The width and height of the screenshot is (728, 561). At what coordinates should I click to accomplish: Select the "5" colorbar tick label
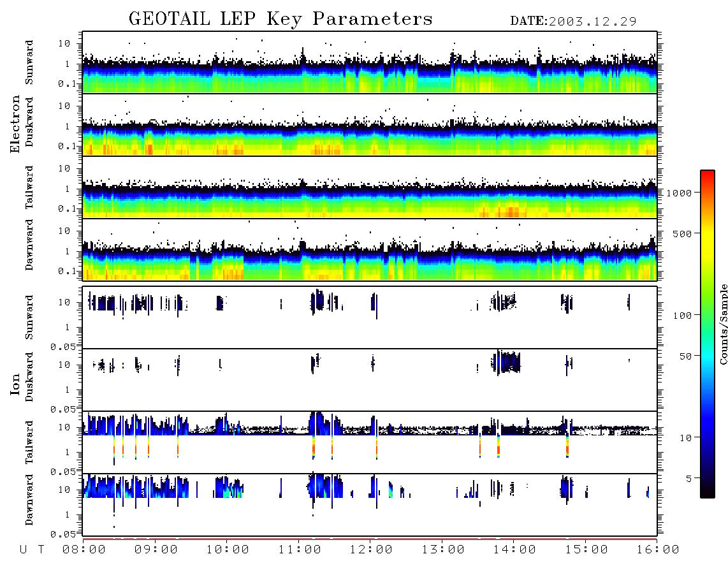point(689,478)
